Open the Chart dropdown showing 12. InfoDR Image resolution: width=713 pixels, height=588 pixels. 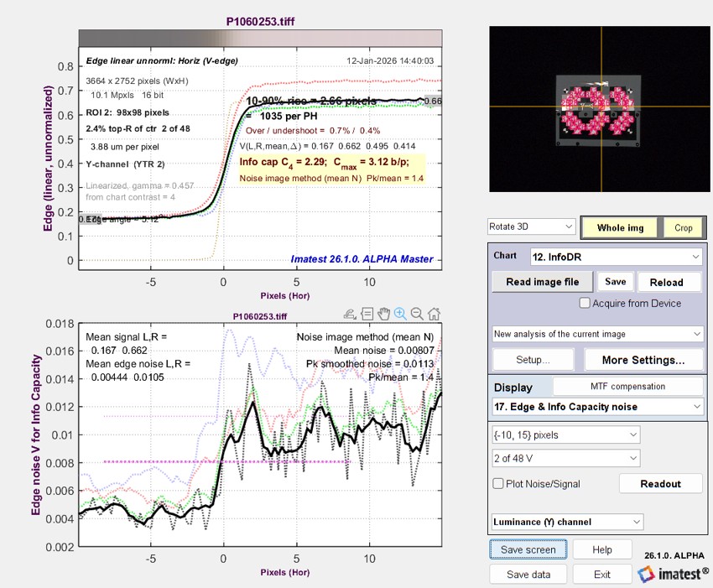click(616, 257)
